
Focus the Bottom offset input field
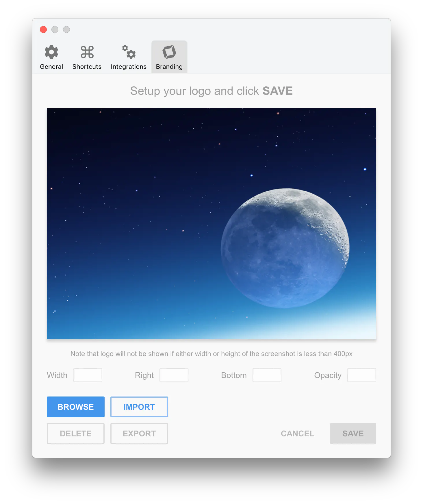pos(267,375)
